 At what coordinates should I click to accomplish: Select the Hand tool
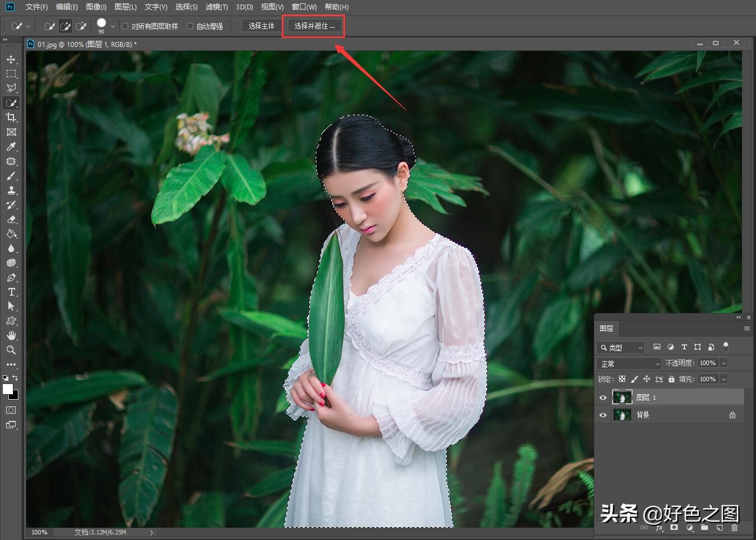(11, 335)
